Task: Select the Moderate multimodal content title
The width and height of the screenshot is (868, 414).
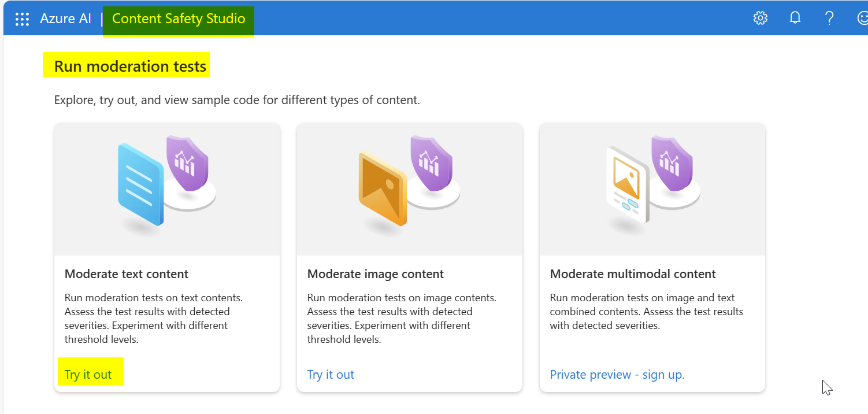Action: pyautogui.click(x=633, y=274)
